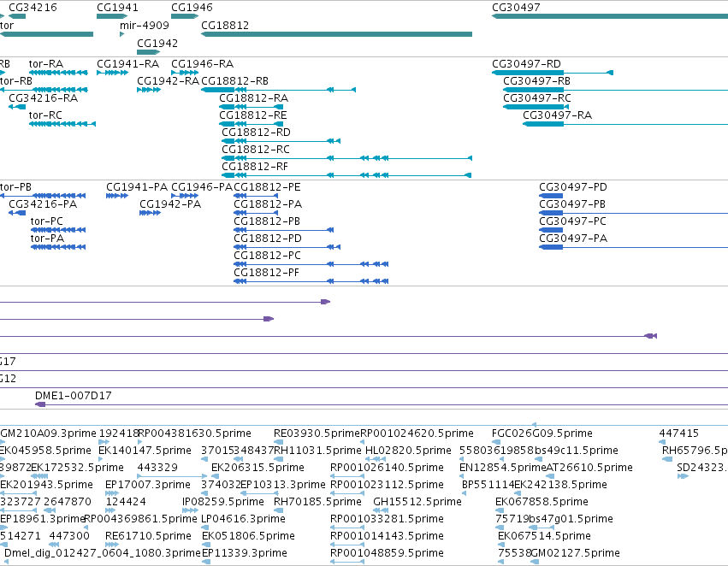The image size is (728, 566).
Task: Click the CG30497-RB transcript label
Action: coord(536,80)
